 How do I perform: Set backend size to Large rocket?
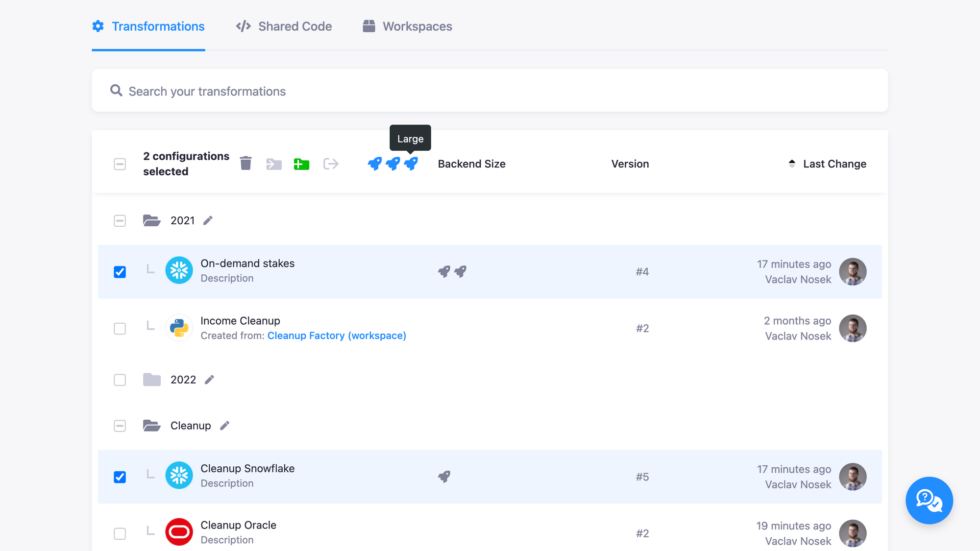(411, 164)
